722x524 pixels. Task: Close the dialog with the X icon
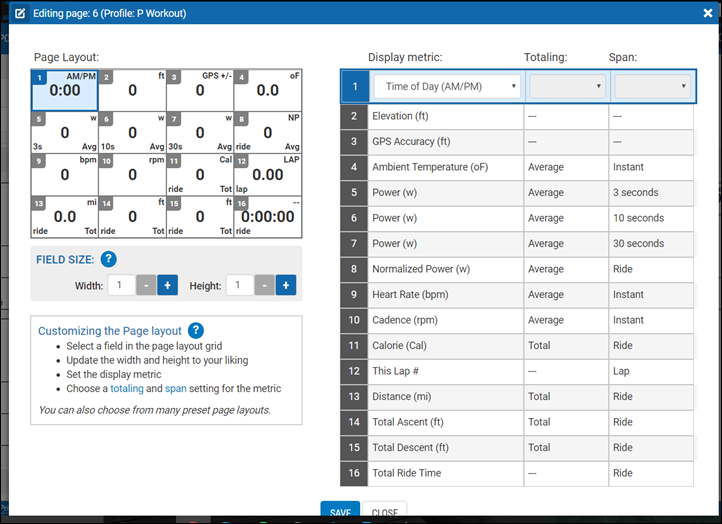pyautogui.click(x=703, y=14)
